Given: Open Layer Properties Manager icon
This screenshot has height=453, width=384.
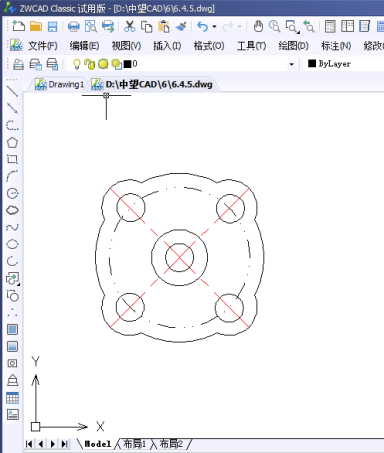Looking at the screenshot, I should pyautogui.click(x=18, y=64).
